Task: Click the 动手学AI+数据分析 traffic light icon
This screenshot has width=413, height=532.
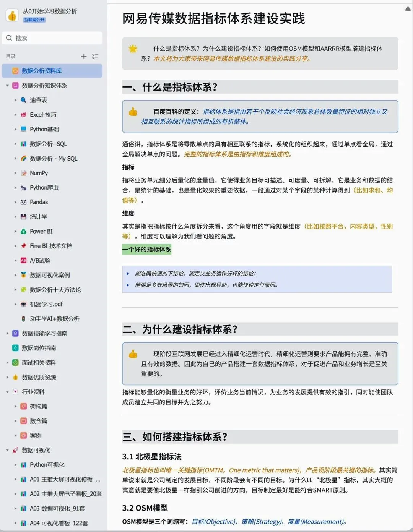Action: (23, 319)
